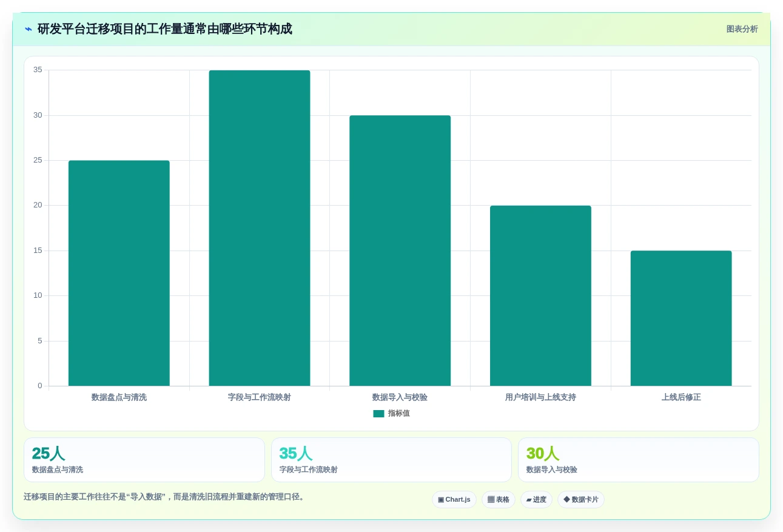The image size is (783, 532).
Task: Click the 用户培训与上线支持 bar in the chart
Action: pos(540,295)
